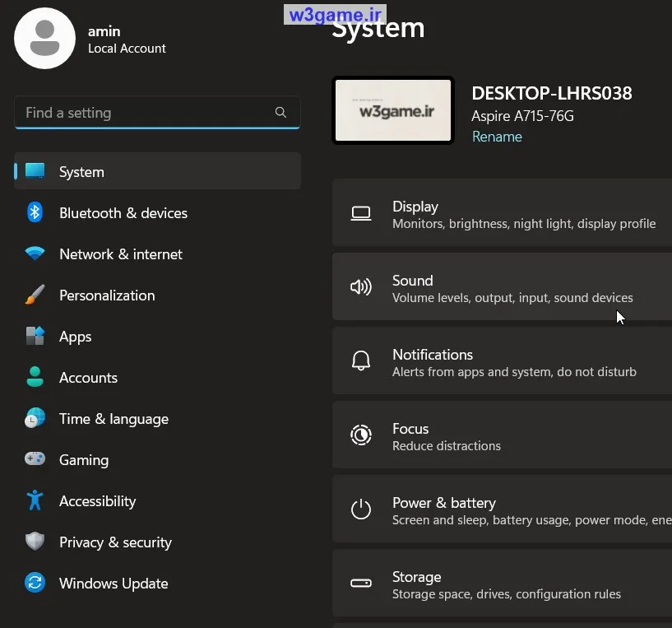
Task: Open the Apps settings section
Action: (x=157, y=336)
